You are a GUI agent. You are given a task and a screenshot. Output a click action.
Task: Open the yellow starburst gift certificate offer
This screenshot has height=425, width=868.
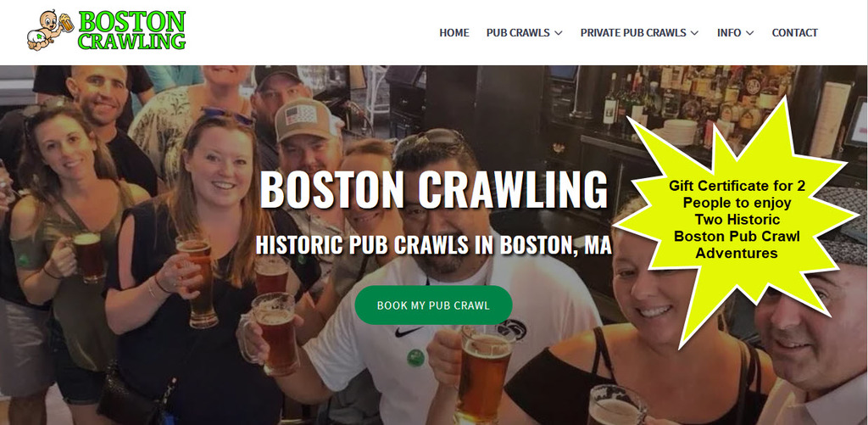coord(737,220)
